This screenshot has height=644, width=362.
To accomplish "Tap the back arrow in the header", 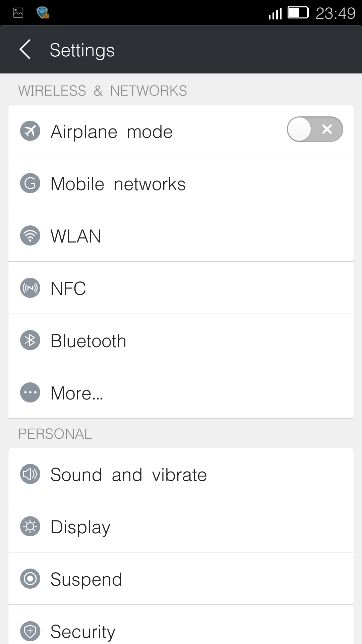I will (x=25, y=49).
